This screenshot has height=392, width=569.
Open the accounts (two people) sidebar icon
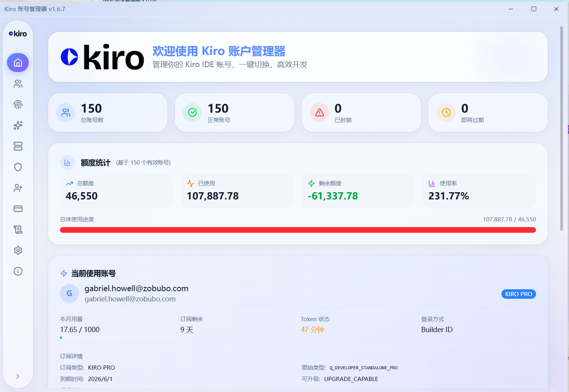18,83
